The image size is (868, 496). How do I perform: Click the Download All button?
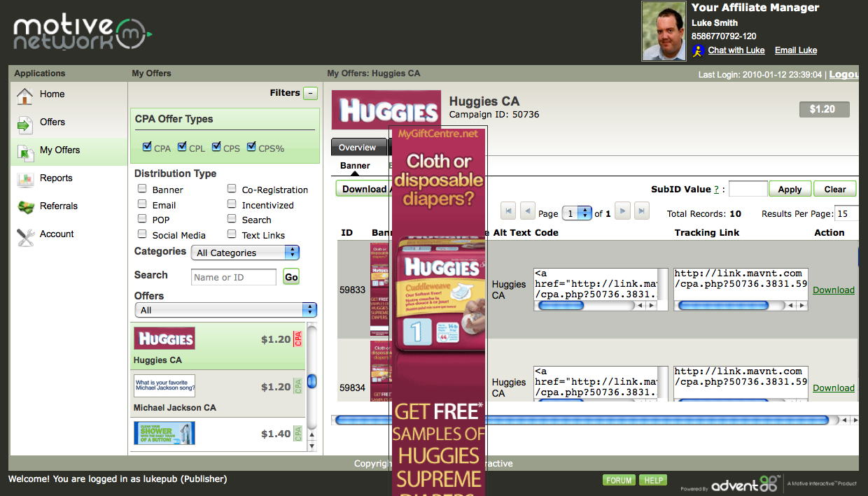pyautogui.click(x=364, y=189)
